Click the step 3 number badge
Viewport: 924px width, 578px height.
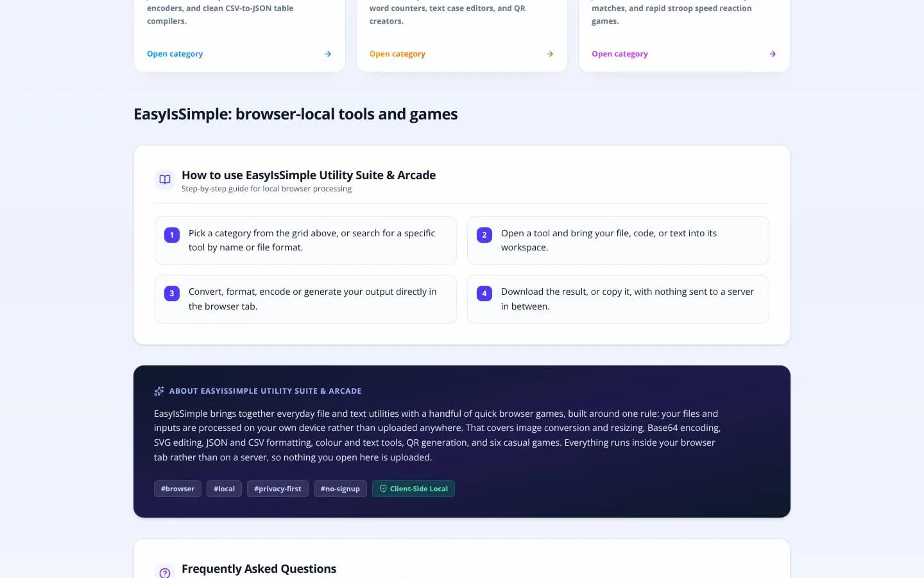172,293
